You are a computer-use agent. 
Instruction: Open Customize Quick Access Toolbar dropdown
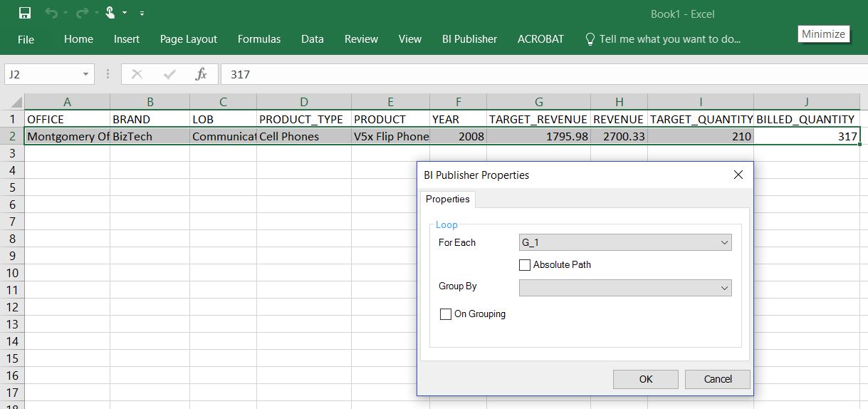pos(142,14)
